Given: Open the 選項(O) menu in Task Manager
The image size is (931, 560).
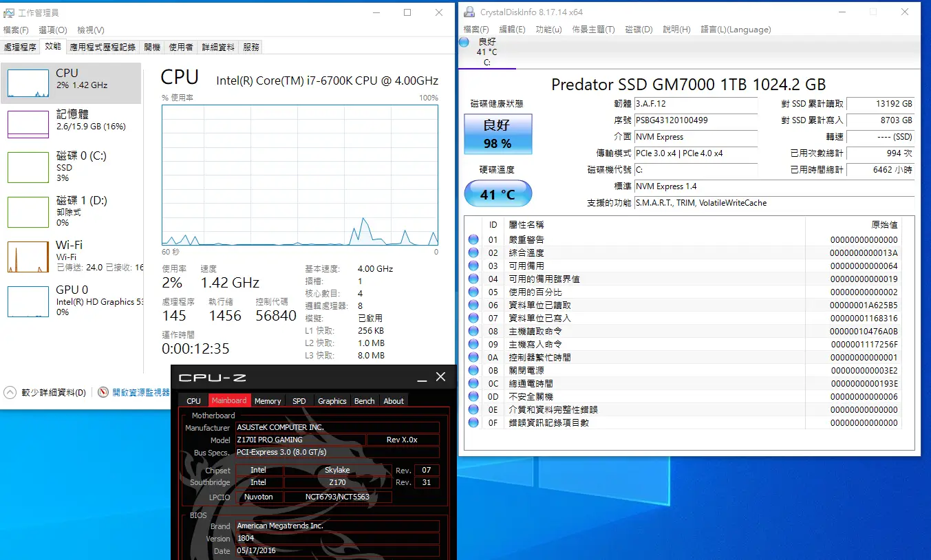Looking at the screenshot, I should tap(53, 30).
